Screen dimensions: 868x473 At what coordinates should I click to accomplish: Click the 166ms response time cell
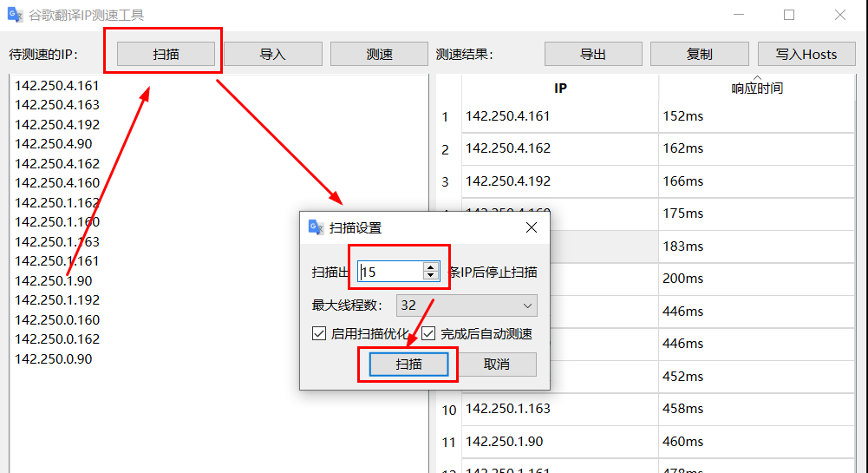click(x=757, y=181)
